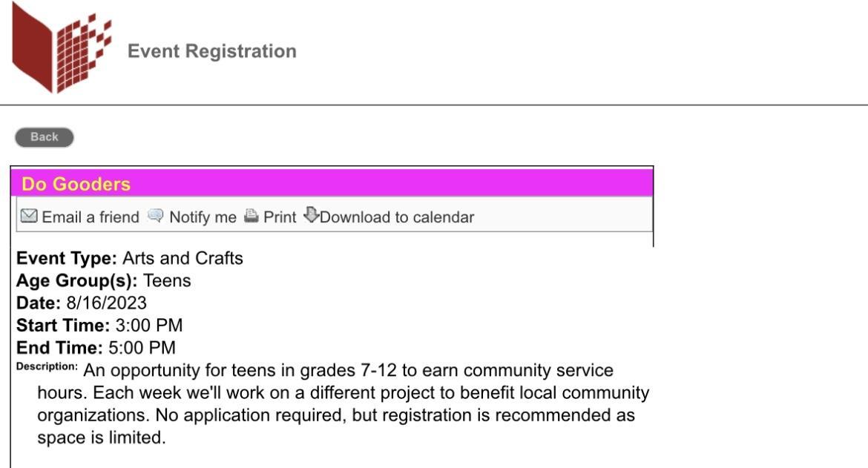Click the Age Group(s) Teens line

click(104, 281)
